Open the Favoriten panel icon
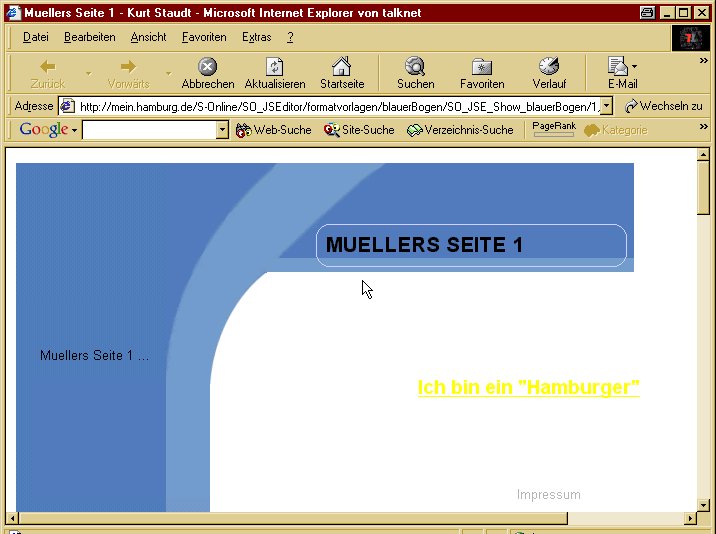 pos(482,67)
